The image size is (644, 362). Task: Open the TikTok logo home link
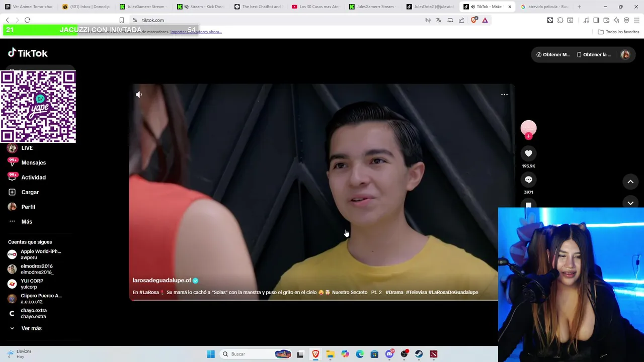pyautogui.click(x=28, y=53)
